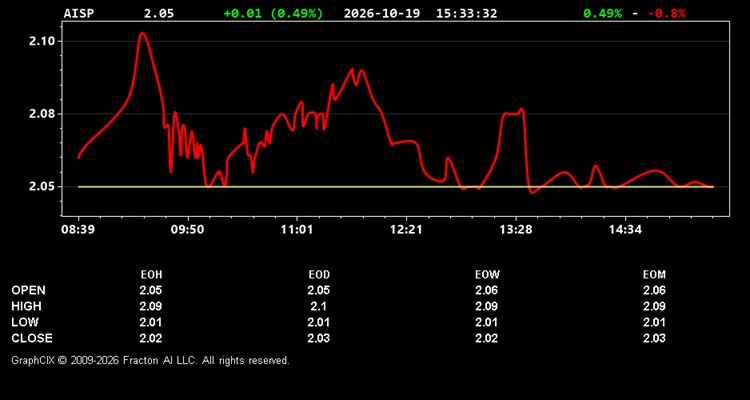Screen dimensions: 750x400
Task: Click the EOD HIGH value 2.1
Action: (319, 306)
